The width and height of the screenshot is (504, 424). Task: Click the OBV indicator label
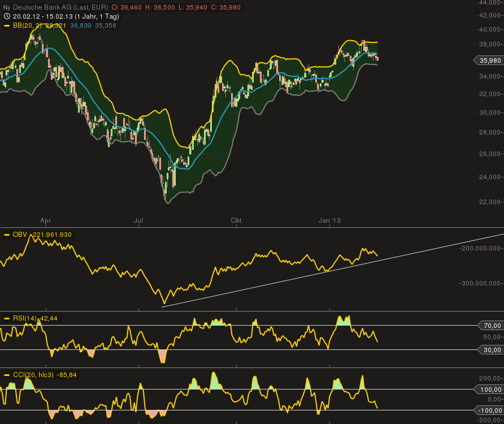pos(20,235)
